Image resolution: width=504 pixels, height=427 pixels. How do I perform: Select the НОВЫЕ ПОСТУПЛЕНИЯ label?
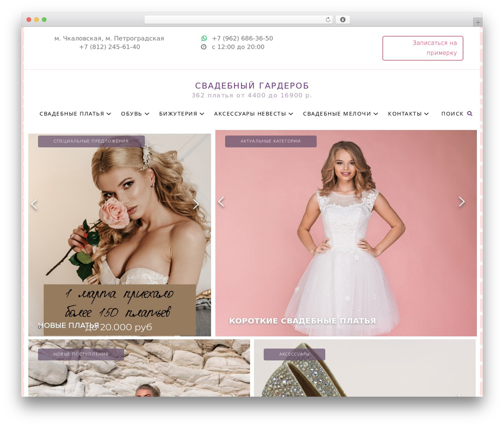[x=81, y=355]
